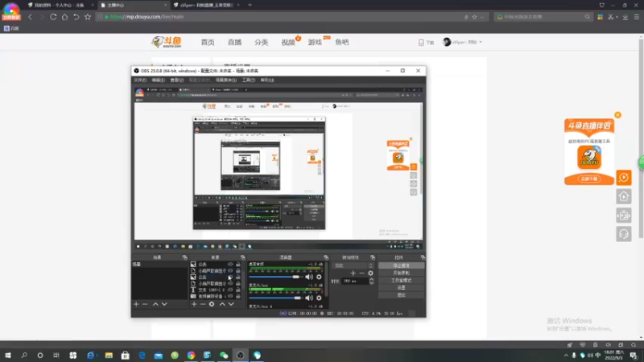Image resolution: width=644 pixels, height=362 pixels.
Task: Toggle lock of topmost source row
Action: tap(237, 265)
